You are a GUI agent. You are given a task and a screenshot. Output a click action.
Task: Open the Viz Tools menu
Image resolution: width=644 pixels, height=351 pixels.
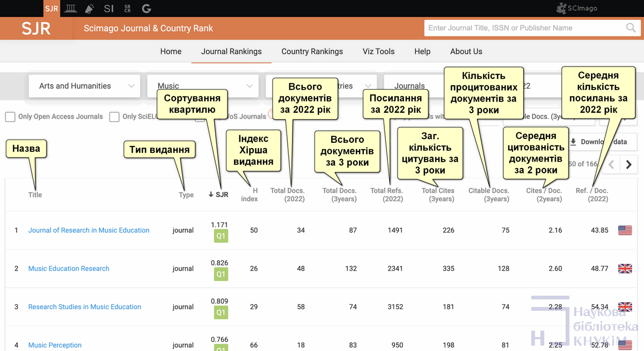pyautogui.click(x=378, y=52)
